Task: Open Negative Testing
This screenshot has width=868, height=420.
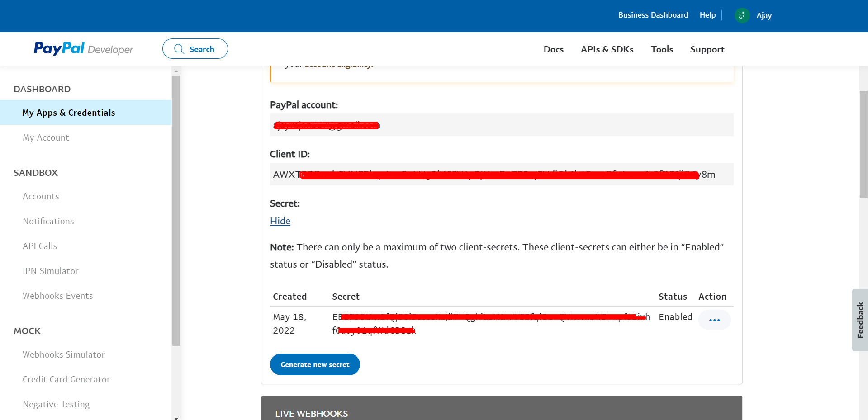Action: pos(56,404)
